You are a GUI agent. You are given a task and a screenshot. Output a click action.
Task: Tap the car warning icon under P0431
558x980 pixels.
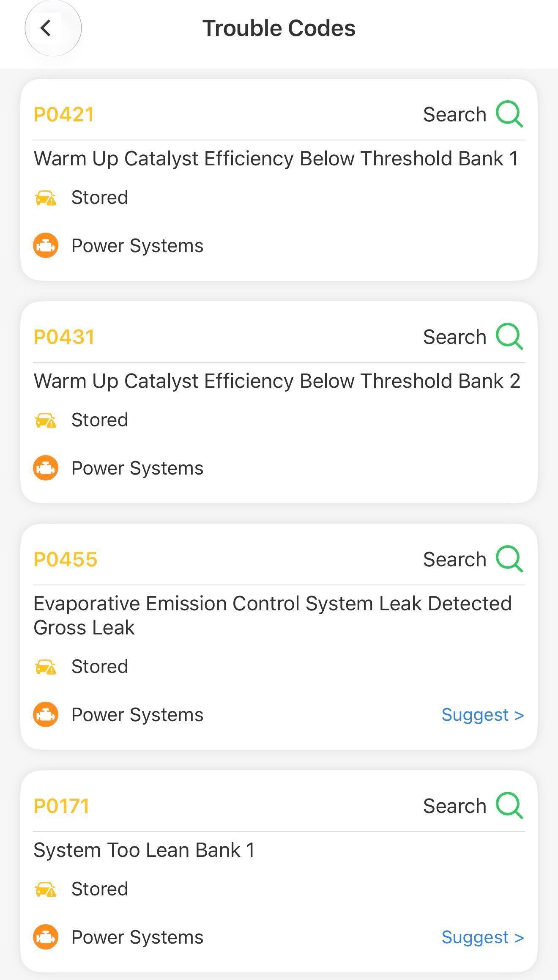(x=45, y=420)
